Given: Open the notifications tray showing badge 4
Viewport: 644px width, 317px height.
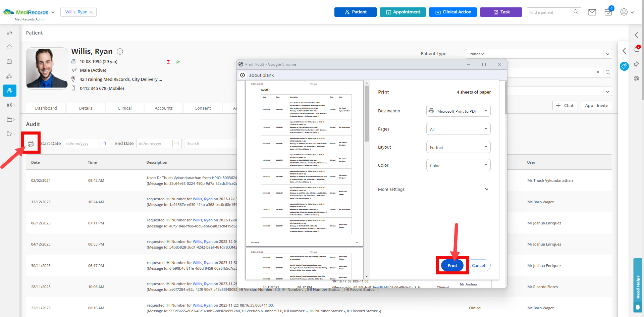Looking at the screenshot, I should [608, 12].
